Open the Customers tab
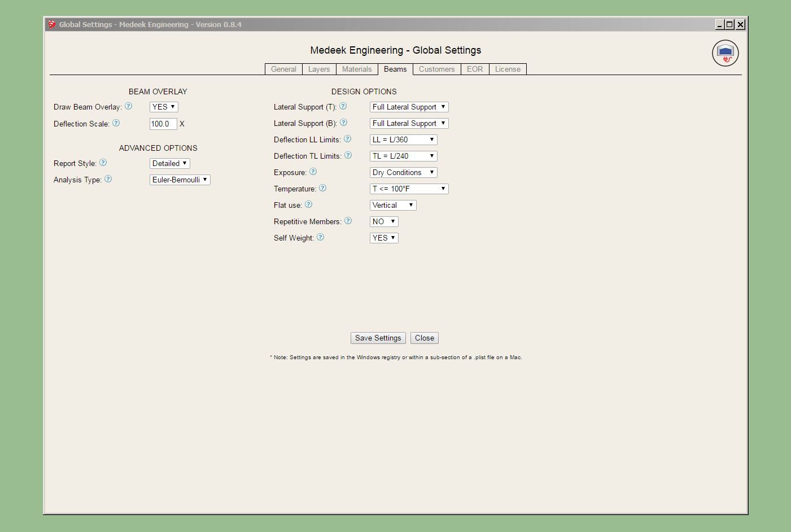Viewport: 791px width, 532px height. 436,69
